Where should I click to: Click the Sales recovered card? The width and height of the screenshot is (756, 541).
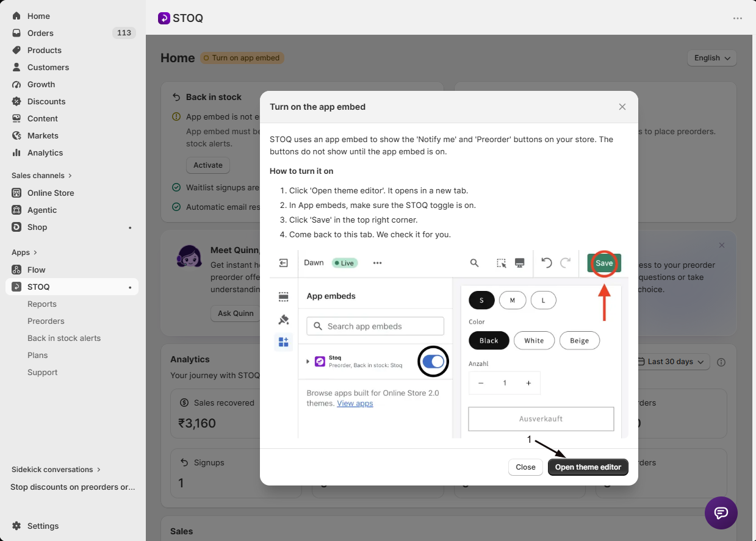pyautogui.click(x=236, y=414)
